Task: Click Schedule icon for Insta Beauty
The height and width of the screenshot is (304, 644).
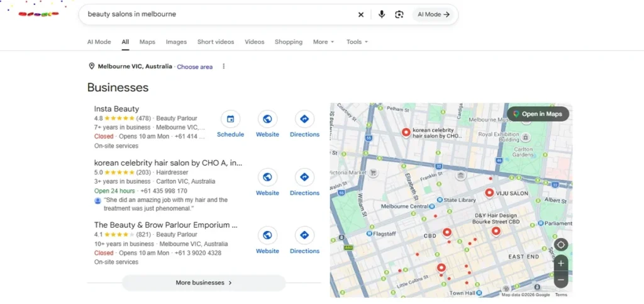Action: 230,119
